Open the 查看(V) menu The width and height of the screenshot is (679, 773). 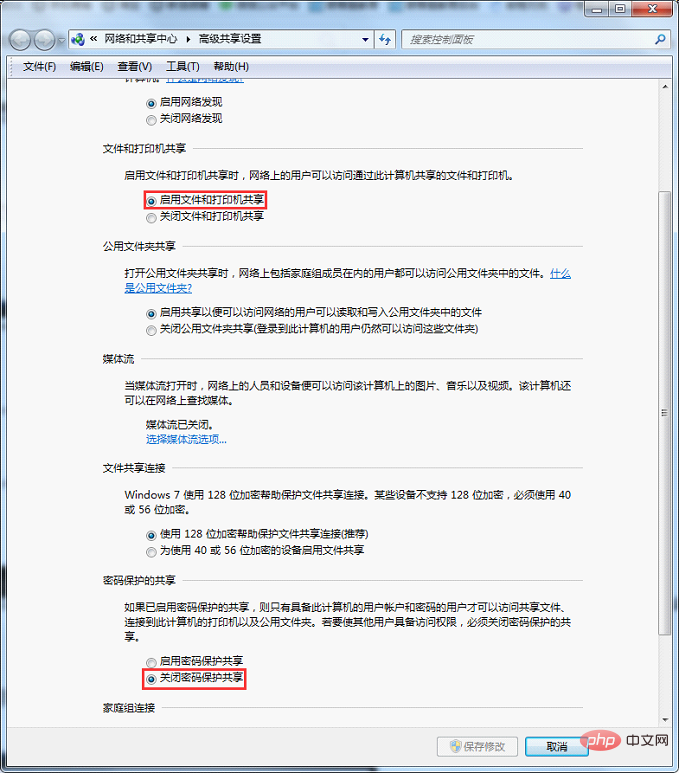click(x=135, y=67)
